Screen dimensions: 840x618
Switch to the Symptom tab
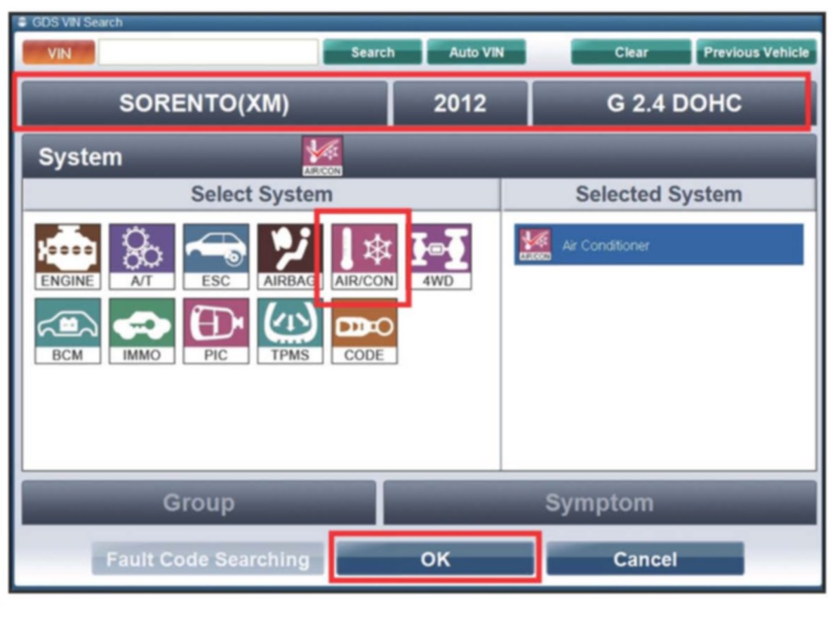(599, 502)
